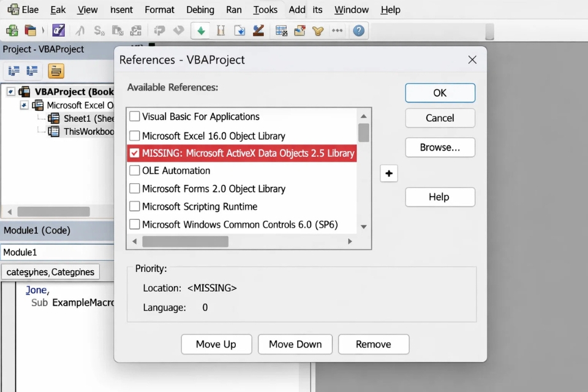Click the Browse button

pyautogui.click(x=440, y=147)
